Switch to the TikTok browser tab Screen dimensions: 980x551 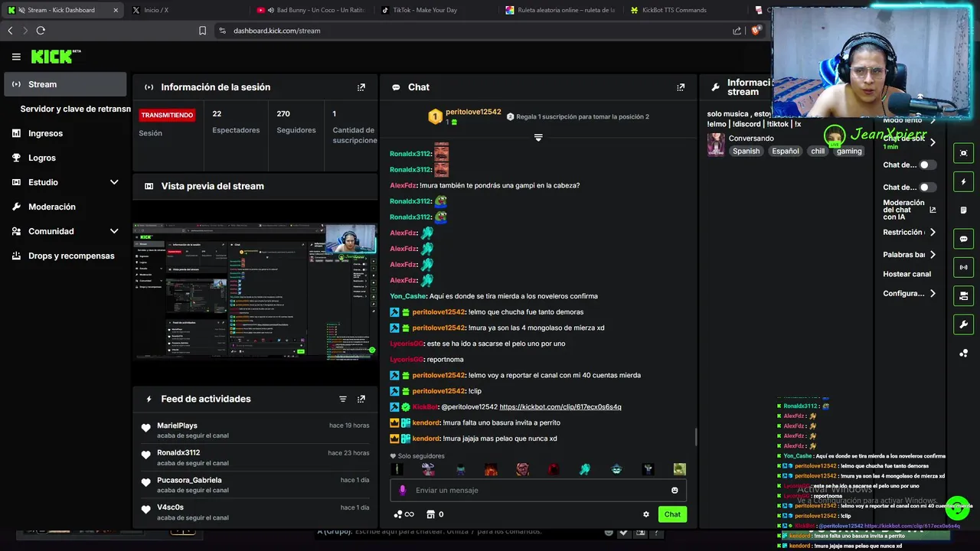point(436,10)
